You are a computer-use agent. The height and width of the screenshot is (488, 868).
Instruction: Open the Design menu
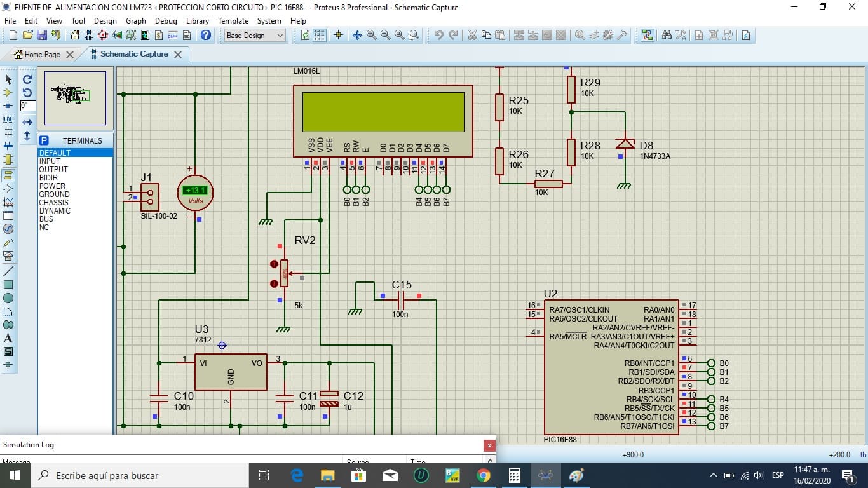[x=105, y=21]
